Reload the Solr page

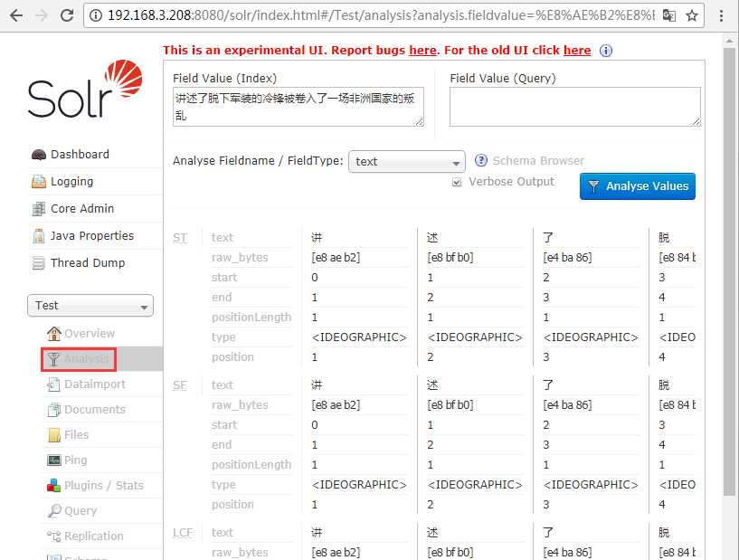tap(67, 15)
